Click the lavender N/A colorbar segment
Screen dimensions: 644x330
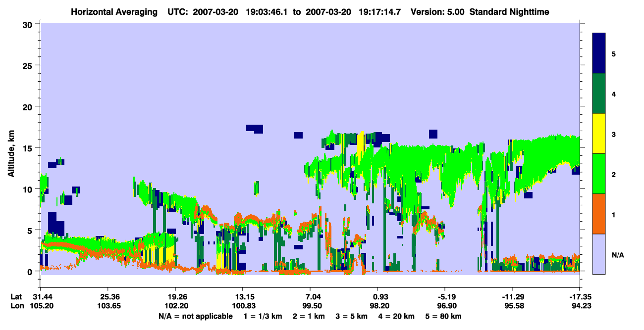tap(599, 254)
